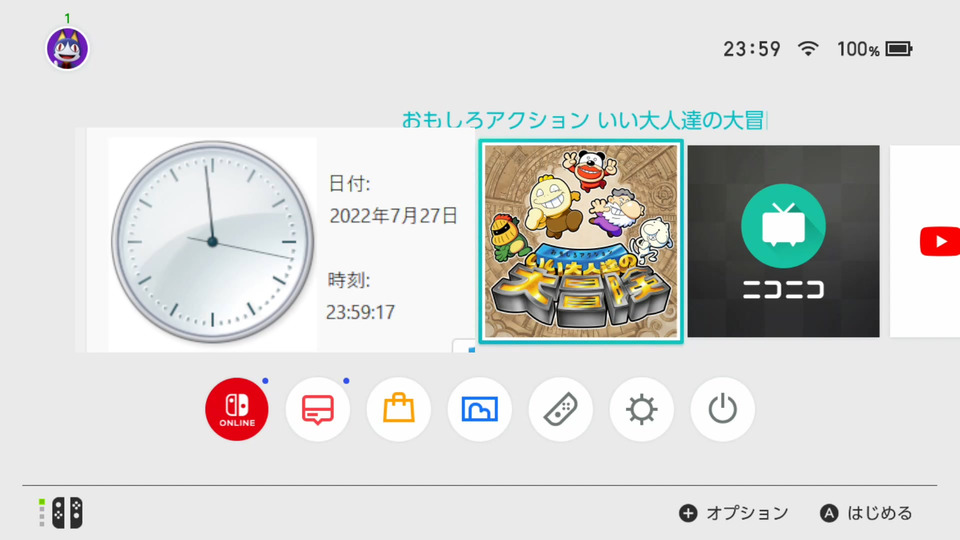960x540 pixels.
Task: Click the Joy-Con controller status icon
Action: point(61,512)
